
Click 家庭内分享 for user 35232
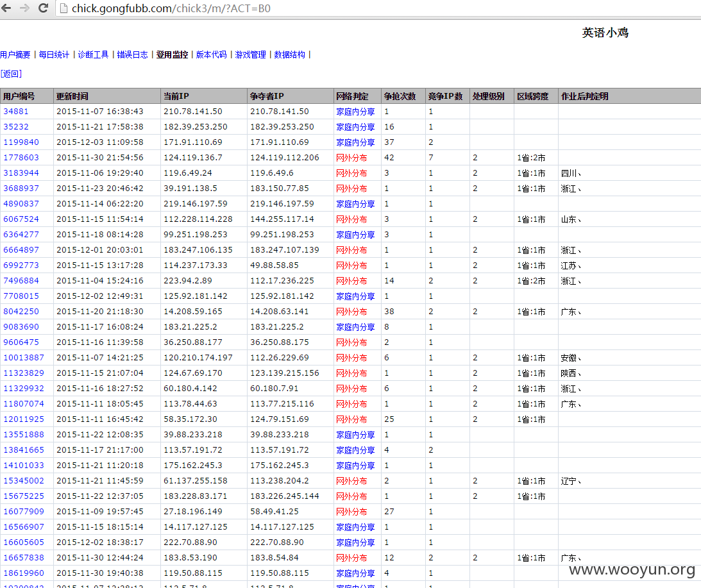pyautogui.click(x=355, y=127)
